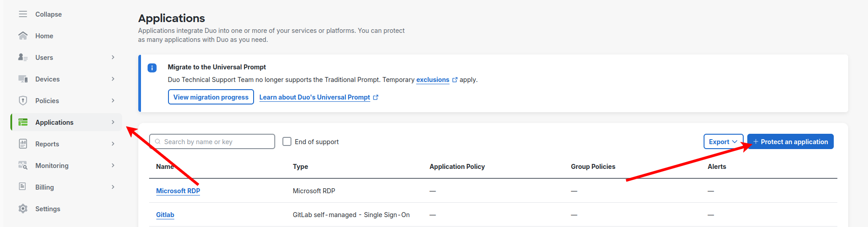Screen dimensions: 868x227
Task: Open the Export dropdown
Action: coord(723,141)
